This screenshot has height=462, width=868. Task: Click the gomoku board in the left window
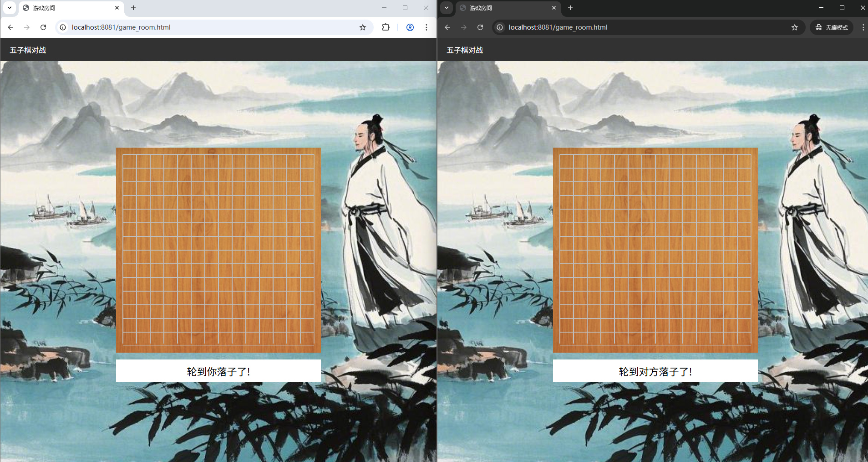218,250
